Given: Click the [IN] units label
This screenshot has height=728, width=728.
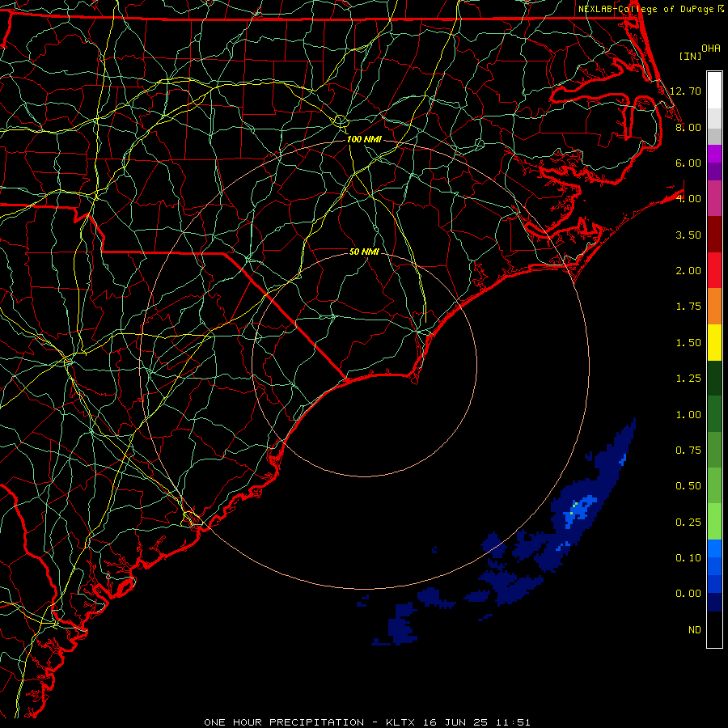Looking at the screenshot, I should (x=690, y=56).
